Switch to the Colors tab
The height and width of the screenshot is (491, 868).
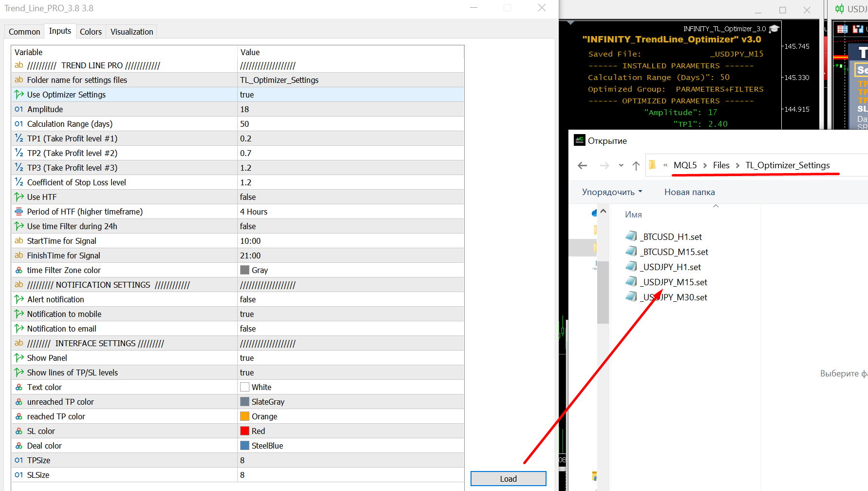pos(91,32)
